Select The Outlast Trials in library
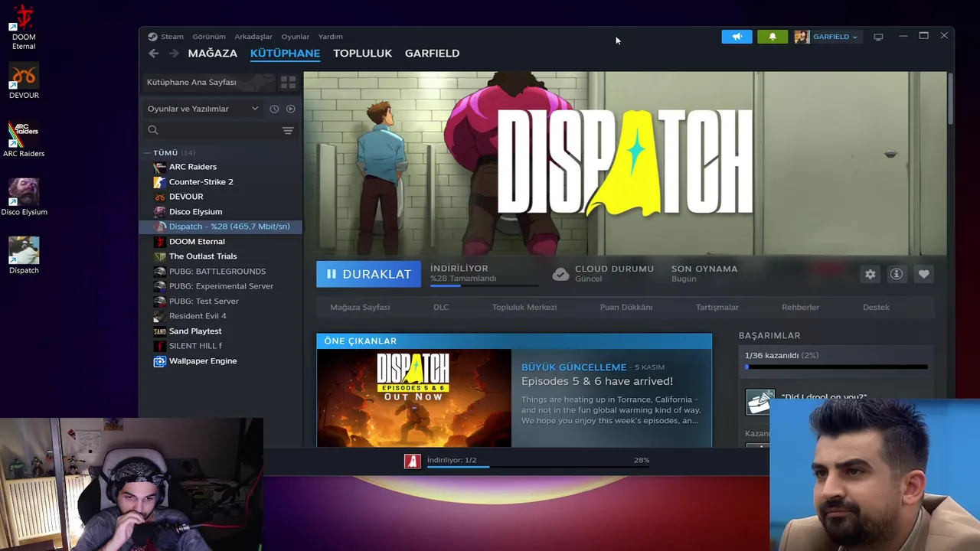 [203, 256]
